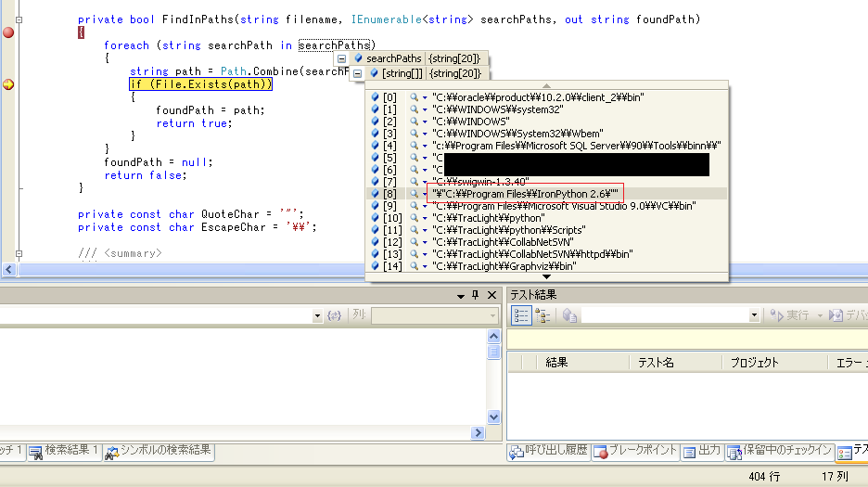Open text visualizer magnifier for item [8]
Image resolution: width=868 pixels, height=487 pixels.
(415, 194)
